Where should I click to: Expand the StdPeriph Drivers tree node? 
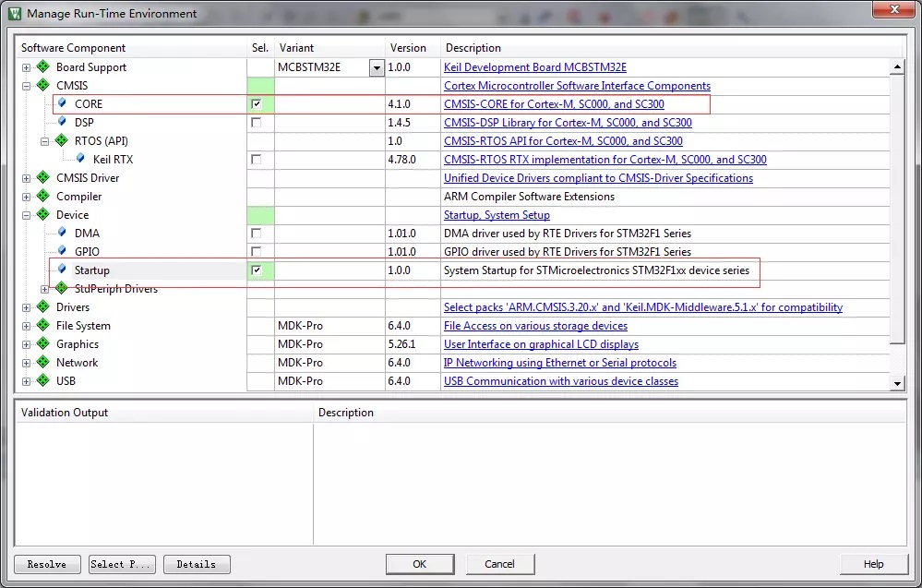click(x=44, y=289)
